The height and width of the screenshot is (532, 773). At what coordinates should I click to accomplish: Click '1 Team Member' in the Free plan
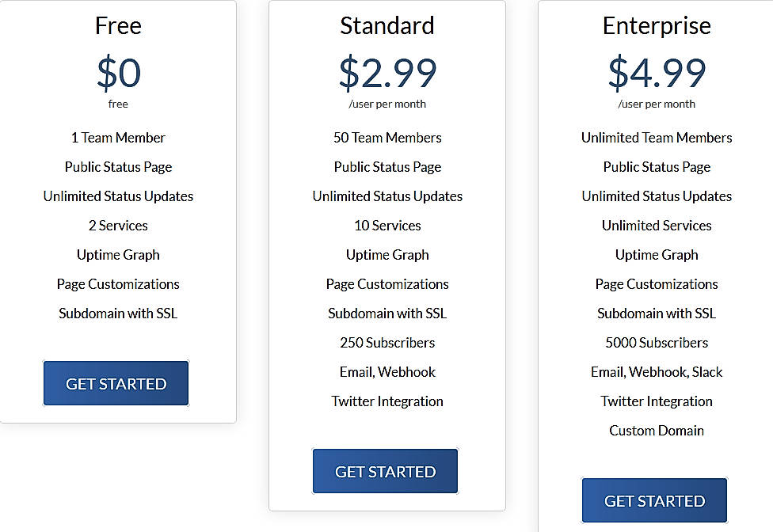coord(118,137)
